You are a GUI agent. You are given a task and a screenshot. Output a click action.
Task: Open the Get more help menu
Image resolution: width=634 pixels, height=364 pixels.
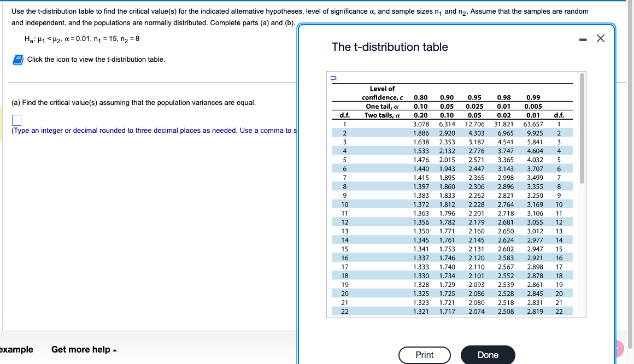pos(84,349)
